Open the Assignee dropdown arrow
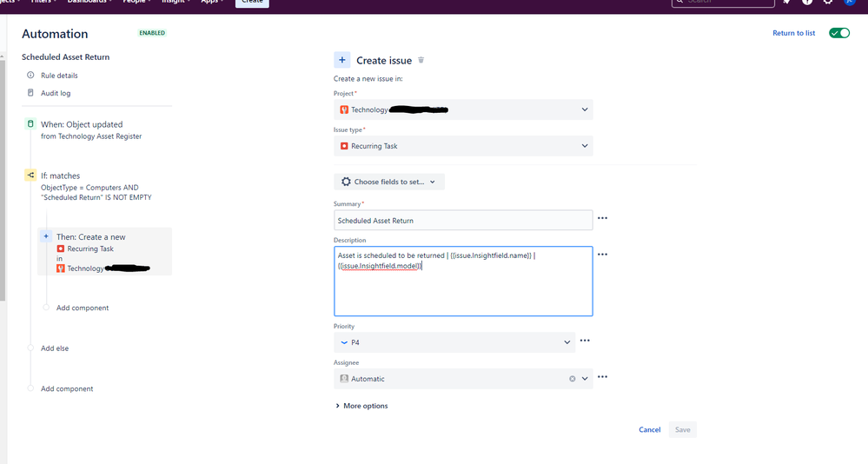Viewport: 868px width, 464px height. coord(585,379)
